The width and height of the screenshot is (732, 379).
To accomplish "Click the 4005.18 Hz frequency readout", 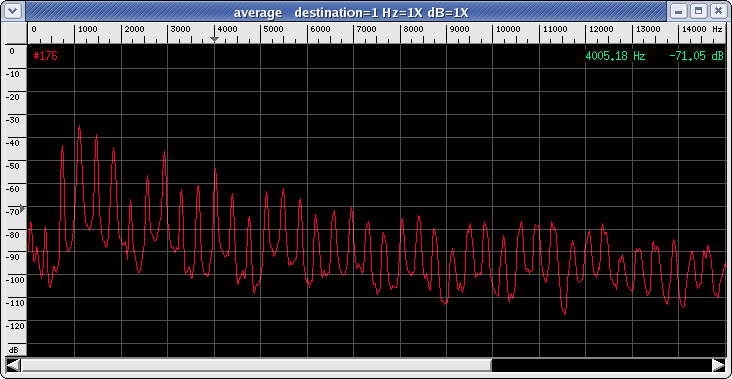I will [615, 56].
